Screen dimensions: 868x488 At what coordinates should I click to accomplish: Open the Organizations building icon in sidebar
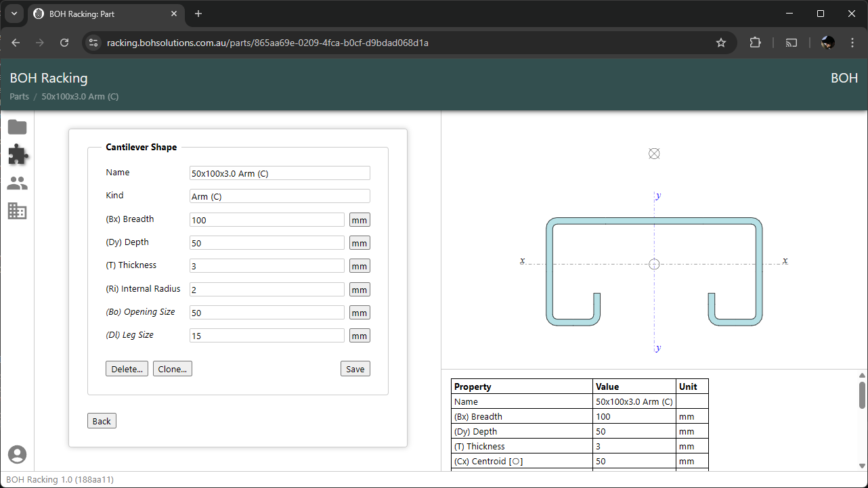click(17, 211)
